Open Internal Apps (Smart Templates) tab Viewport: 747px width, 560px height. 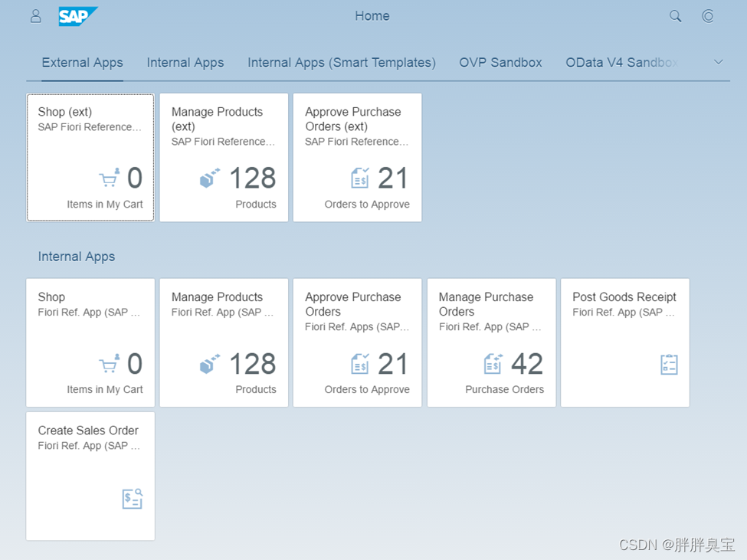click(x=342, y=63)
